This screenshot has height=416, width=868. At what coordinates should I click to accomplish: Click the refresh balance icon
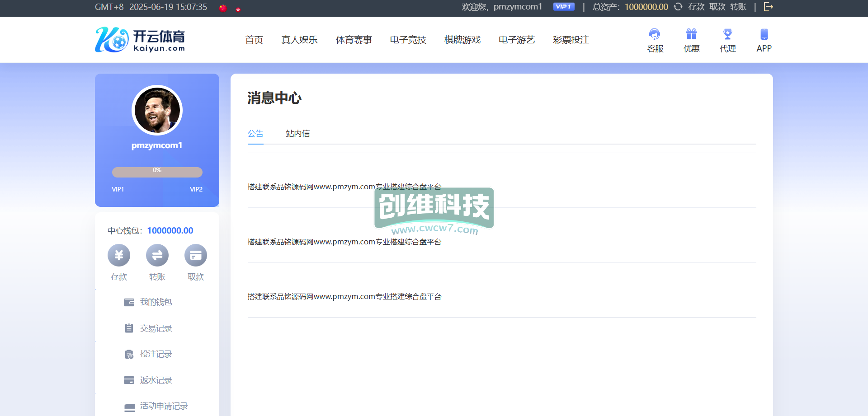pos(678,7)
